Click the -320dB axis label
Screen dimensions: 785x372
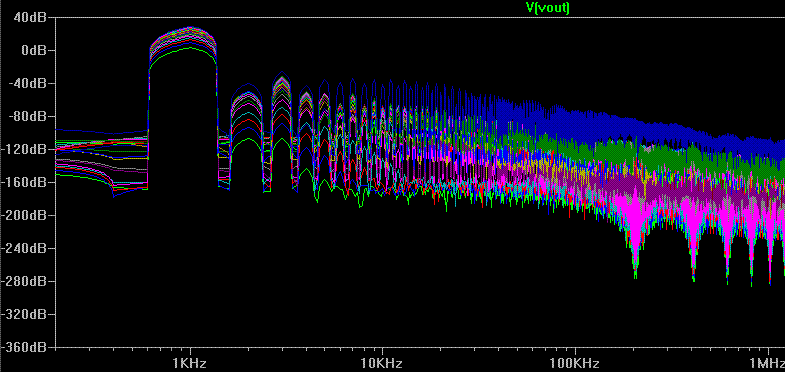coord(25,315)
